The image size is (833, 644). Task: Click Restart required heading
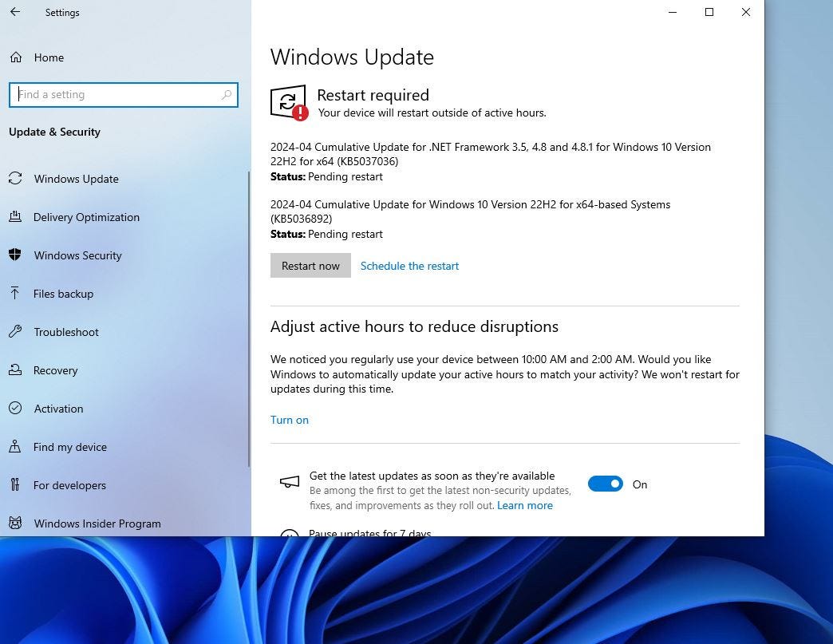pos(373,95)
